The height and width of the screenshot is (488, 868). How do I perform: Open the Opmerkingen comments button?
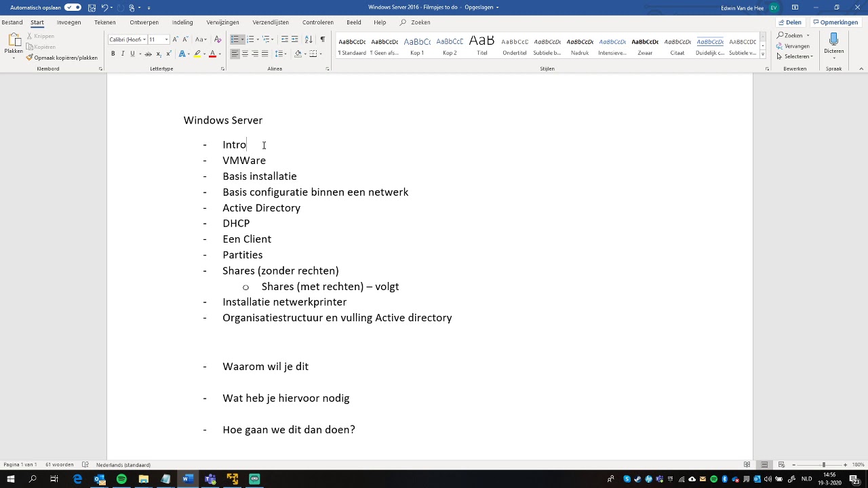pos(835,22)
